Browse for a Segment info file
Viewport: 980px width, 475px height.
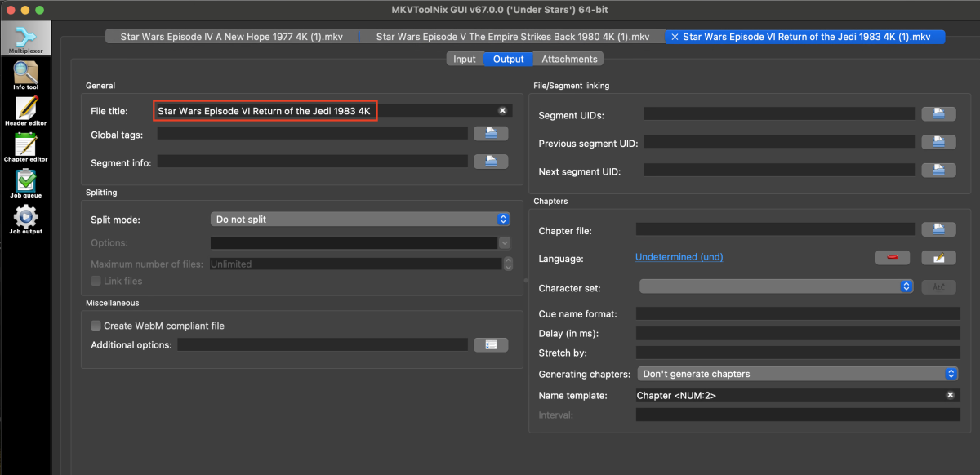[491, 162]
